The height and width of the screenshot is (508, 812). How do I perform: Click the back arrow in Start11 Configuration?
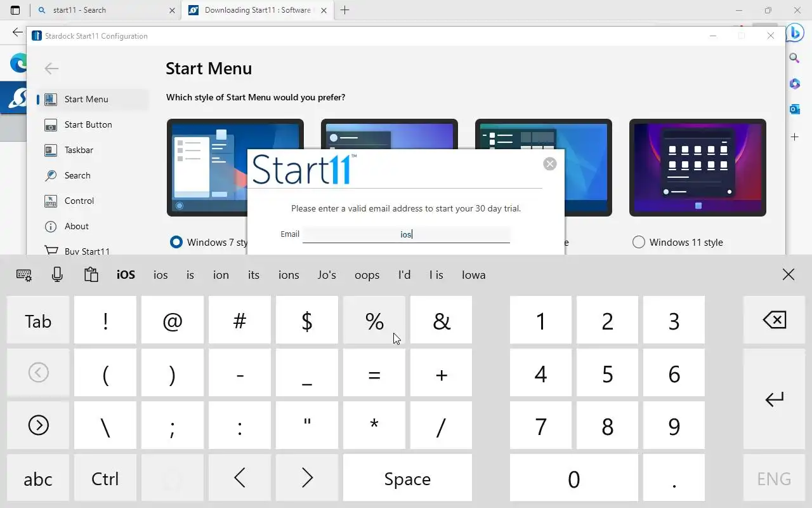pos(51,69)
